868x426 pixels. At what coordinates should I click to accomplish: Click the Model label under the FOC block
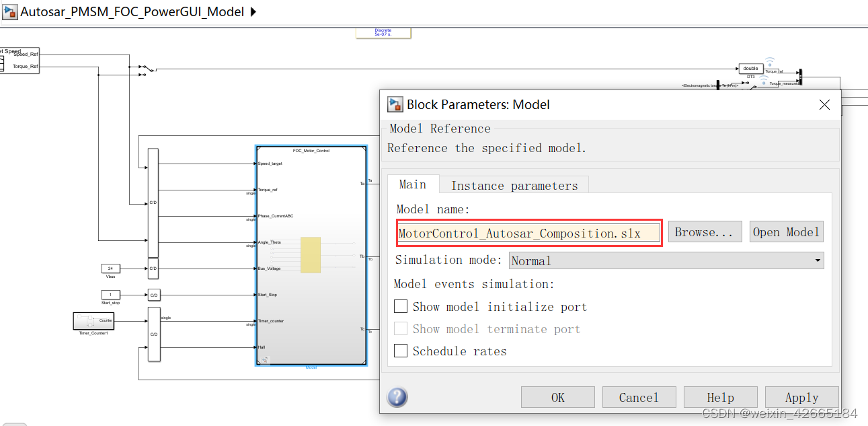311,367
